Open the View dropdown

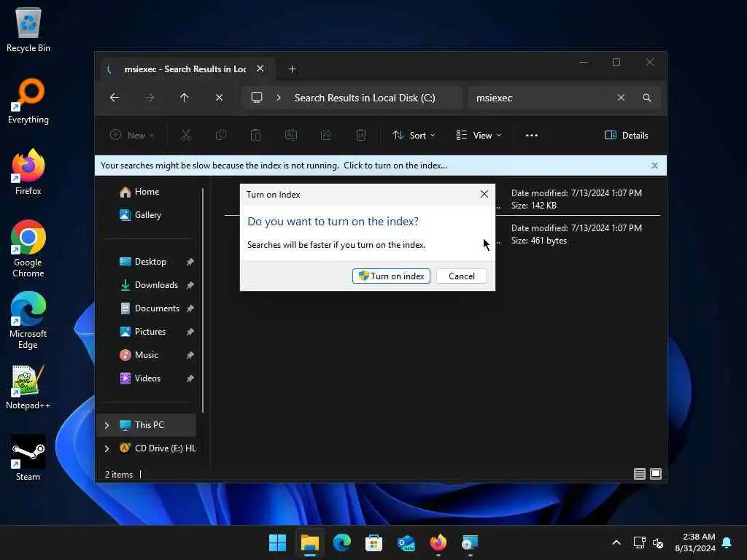tap(479, 135)
